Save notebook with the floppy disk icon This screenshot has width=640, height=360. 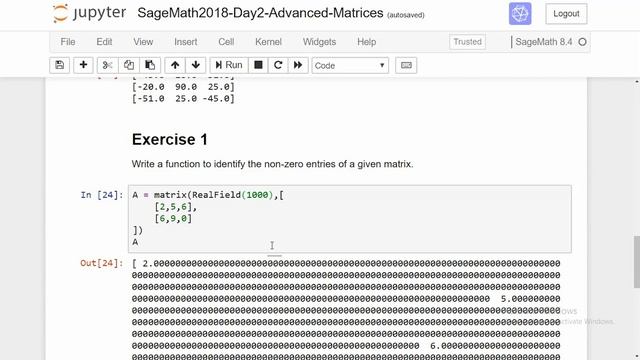(x=60, y=65)
